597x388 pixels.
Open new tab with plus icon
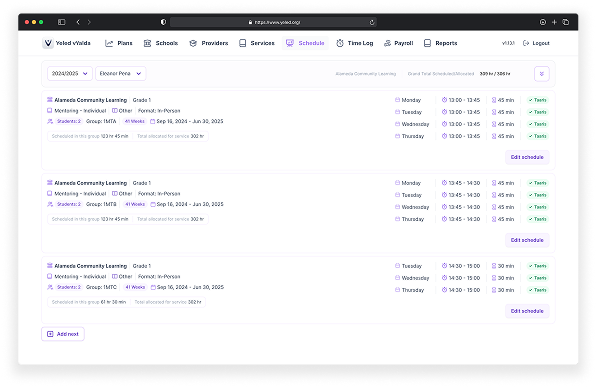pos(554,22)
